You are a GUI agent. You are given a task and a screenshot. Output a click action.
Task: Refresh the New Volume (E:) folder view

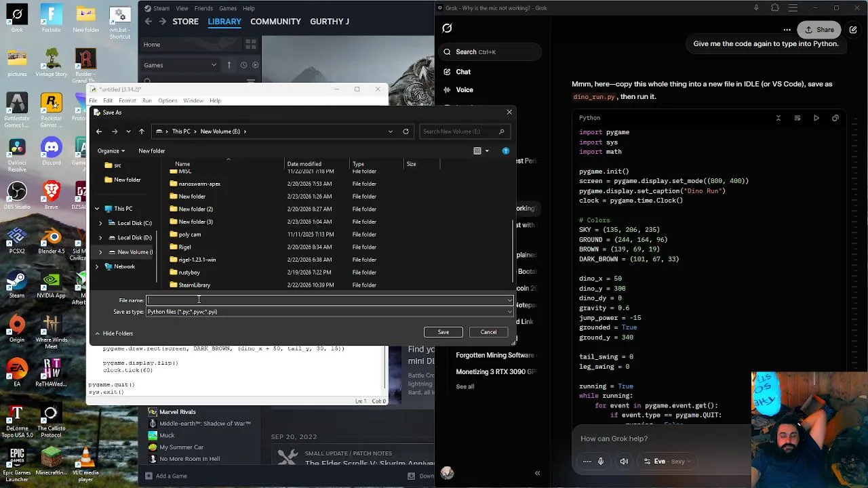pos(406,131)
